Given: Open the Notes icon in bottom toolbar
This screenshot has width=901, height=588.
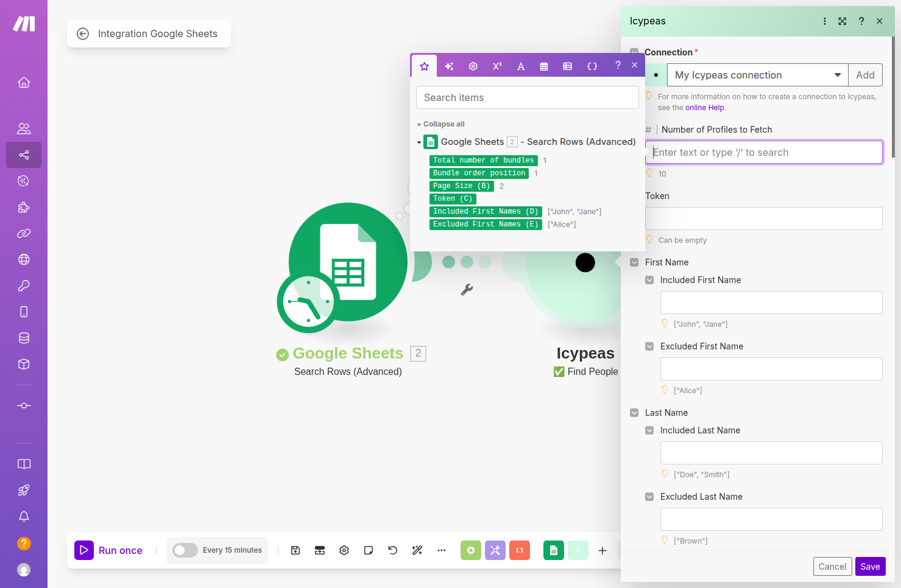Looking at the screenshot, I should click(x=369, y=550).
